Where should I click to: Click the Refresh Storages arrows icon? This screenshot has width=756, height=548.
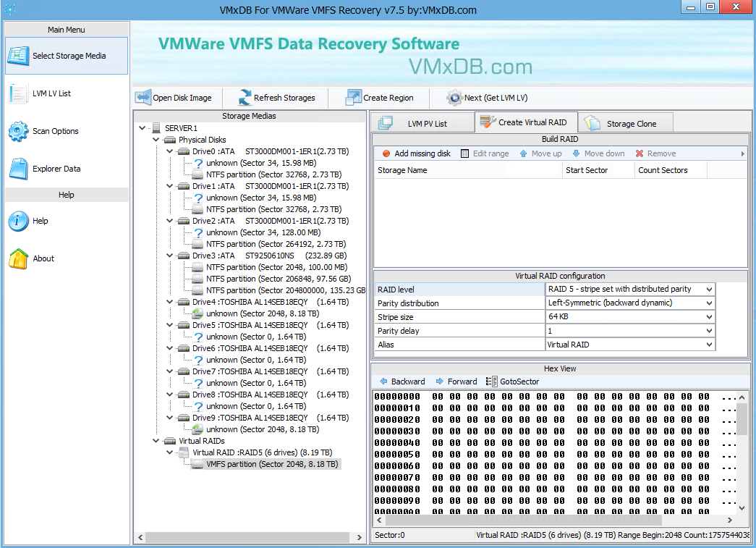(245, 98)
